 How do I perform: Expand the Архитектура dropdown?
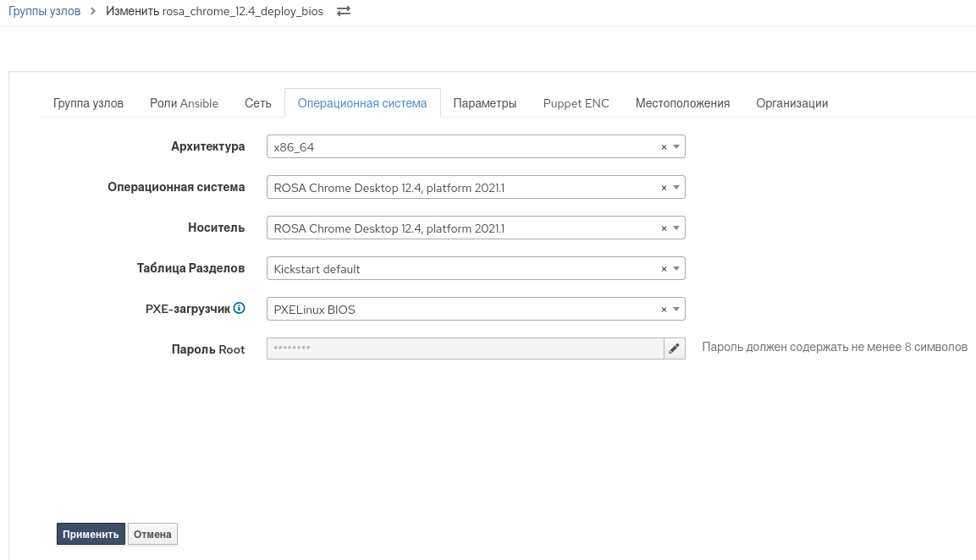click(676, 147)
